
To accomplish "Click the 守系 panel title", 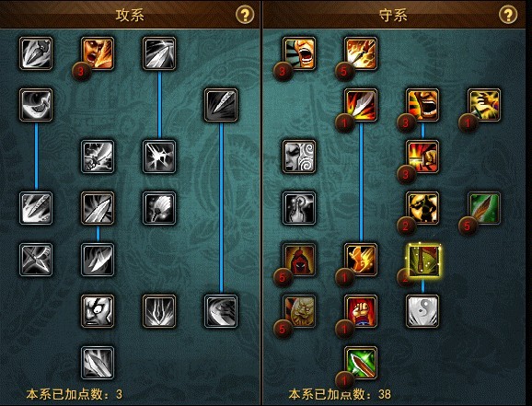I will point(393,16).
